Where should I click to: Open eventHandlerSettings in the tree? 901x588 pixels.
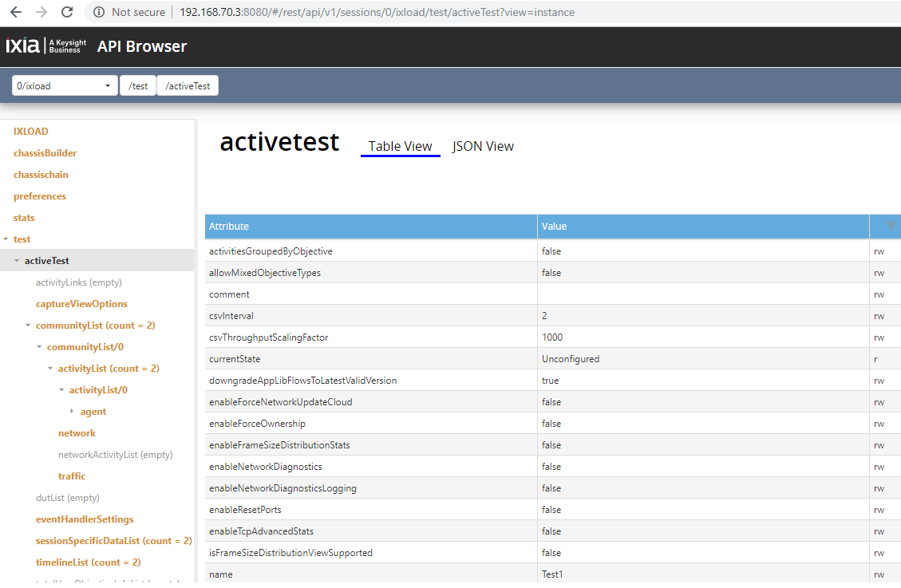(85, 519)
